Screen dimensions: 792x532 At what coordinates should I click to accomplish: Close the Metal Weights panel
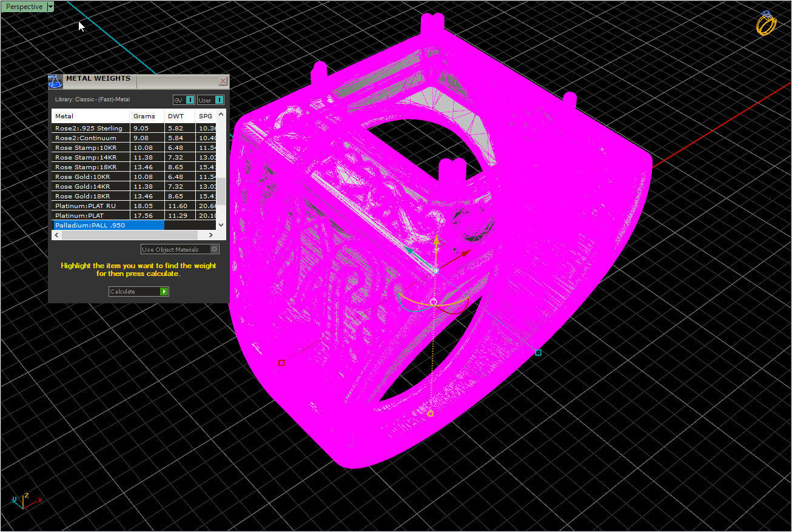[x=223, y=81]
